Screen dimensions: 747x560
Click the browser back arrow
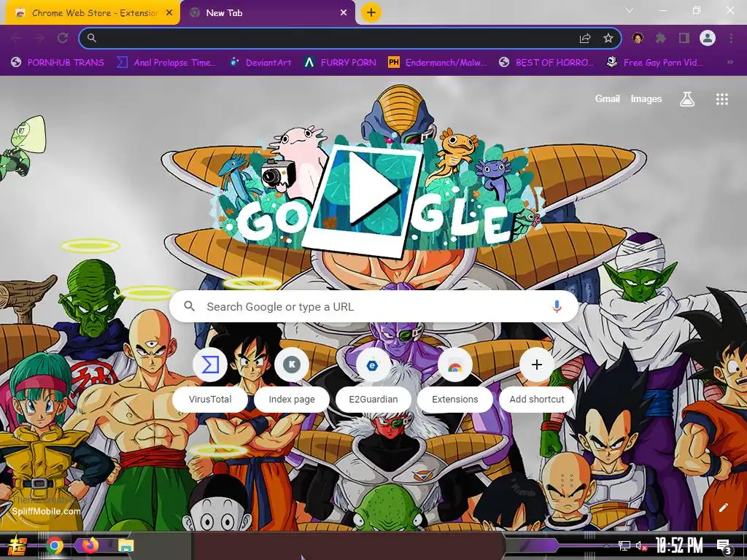pos(16,38)
